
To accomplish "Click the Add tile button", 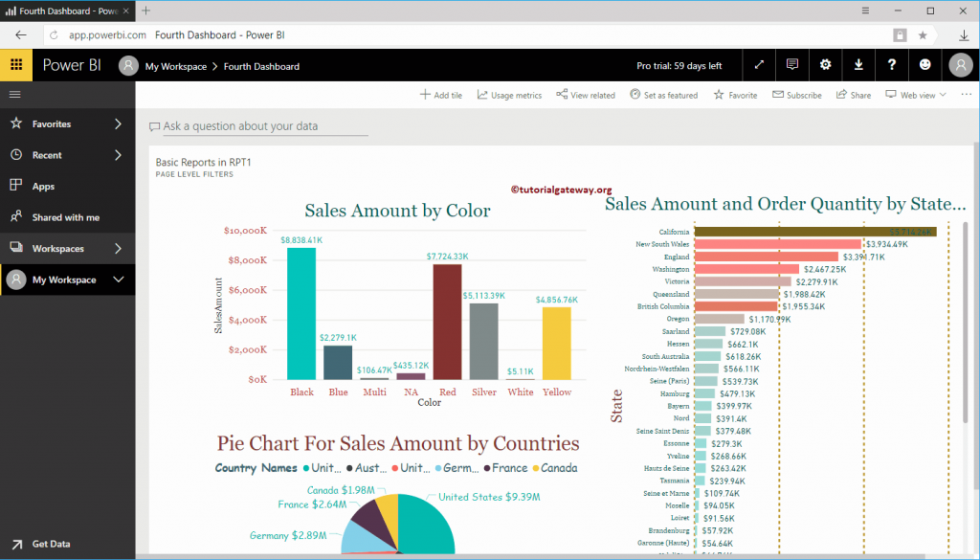I will (440, 95).
